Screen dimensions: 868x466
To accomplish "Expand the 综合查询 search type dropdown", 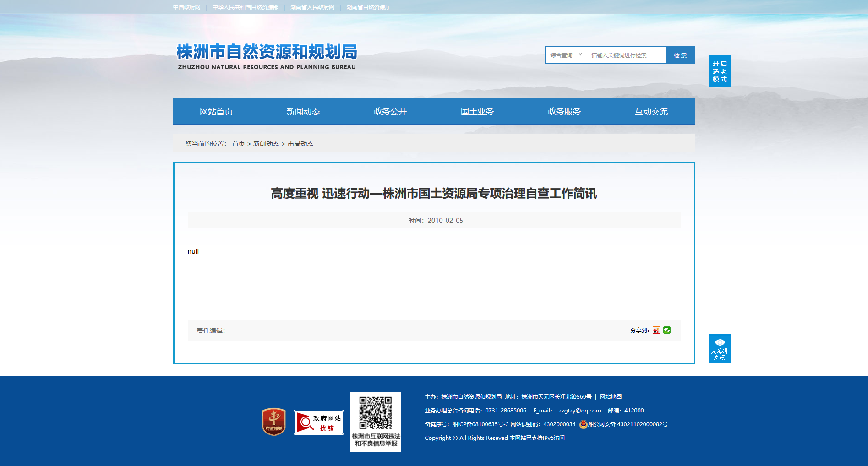I will point(566,55).
